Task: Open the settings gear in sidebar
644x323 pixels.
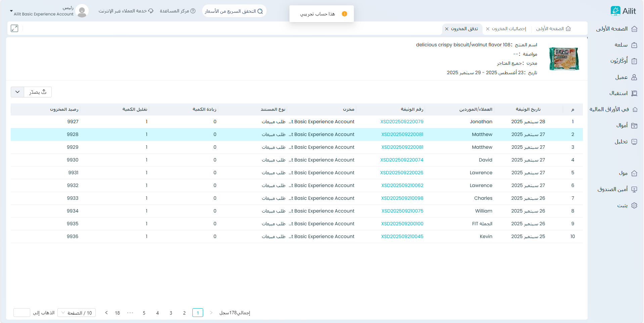Action: (x=634, y=205)
